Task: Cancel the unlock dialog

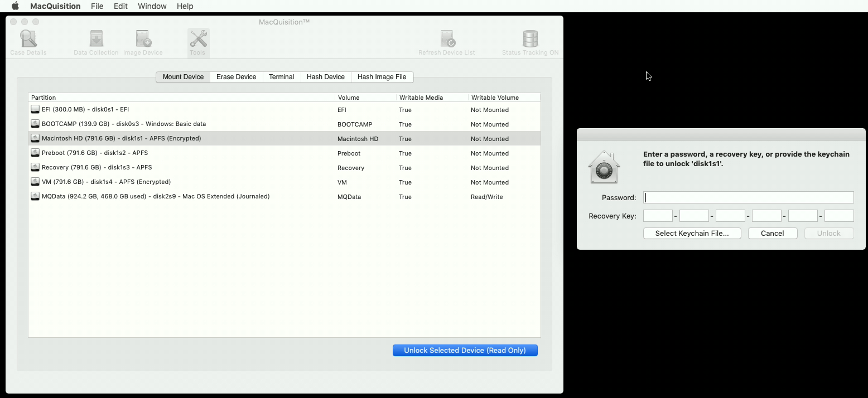Action: coord(772,233)
